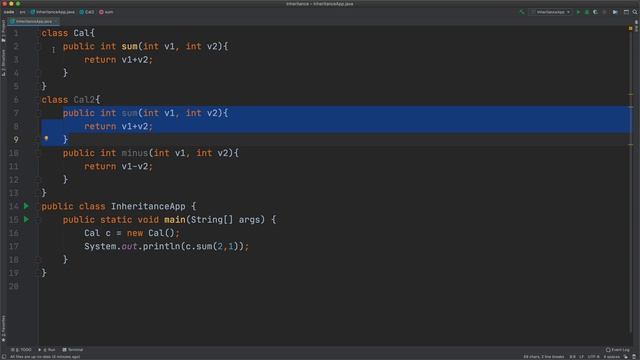Viewport: 640px width, 360px height.
Task: Close the InheritanceApp.java editor tab
Action: click(x=56, y=21)
